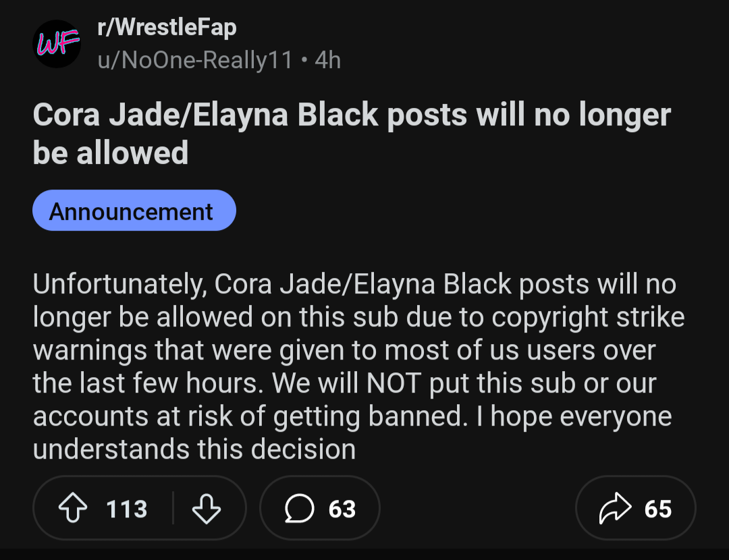Click "the last few hours" in the body
The width and height of the screenshot is (729, 560).
coord(148,383)
